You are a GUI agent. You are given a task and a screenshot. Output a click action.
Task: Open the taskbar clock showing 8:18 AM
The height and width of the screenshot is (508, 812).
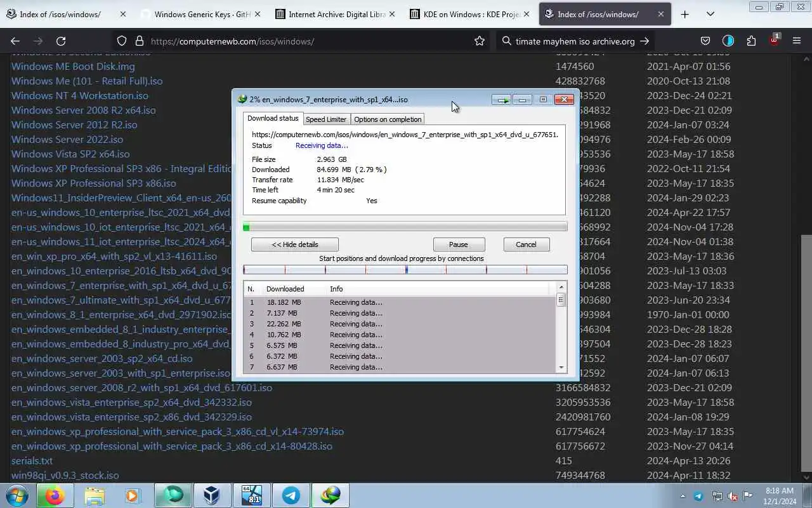[779, 496]
